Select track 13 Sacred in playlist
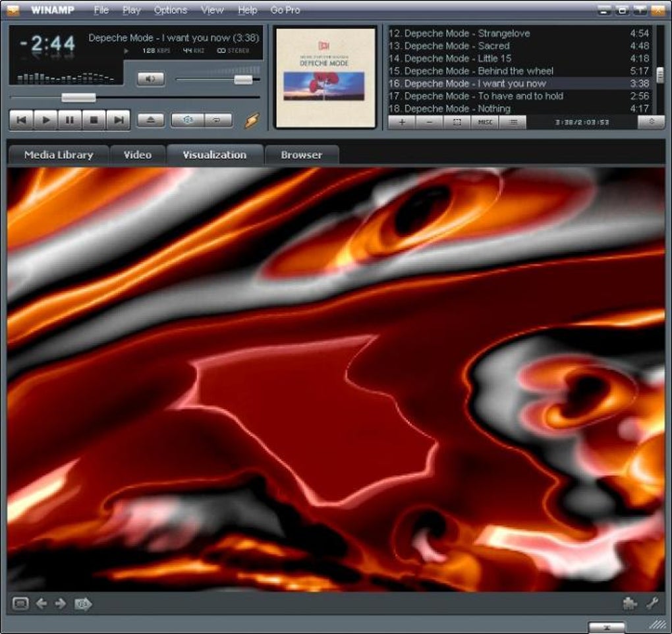This screenshot has width=672, height=634. [519, 46]
